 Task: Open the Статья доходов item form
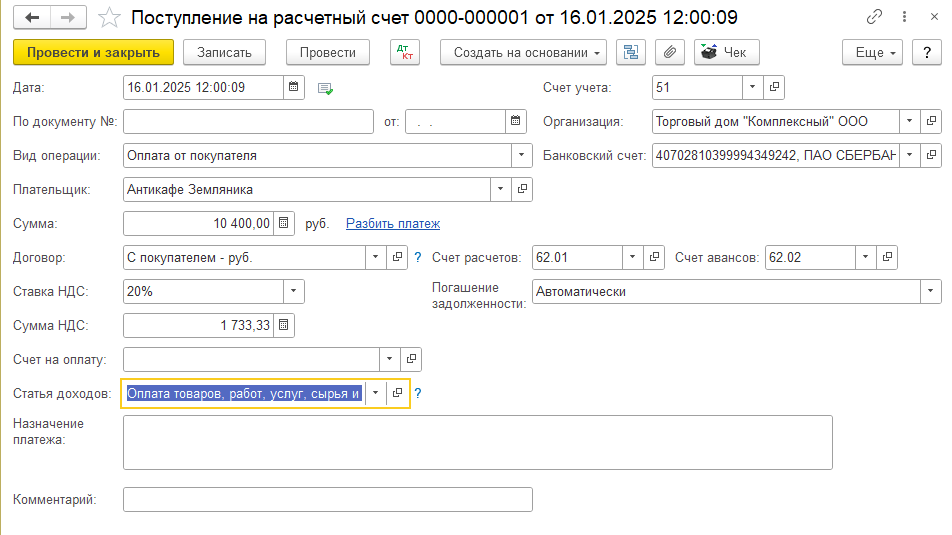pyautogui.click(x=397, y=394)
